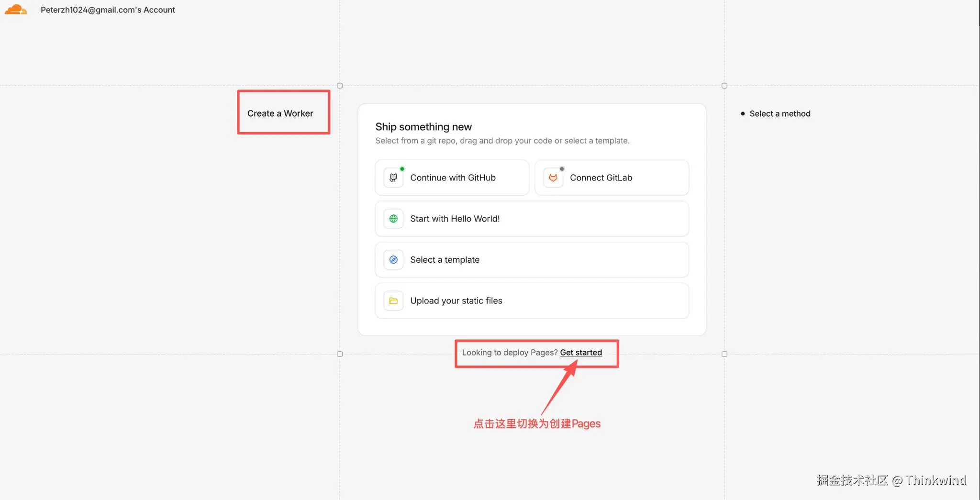This screenshot has height=500, width=980.
Task: Click the 'Select from a git repo' subtitle
Action: 502,141
